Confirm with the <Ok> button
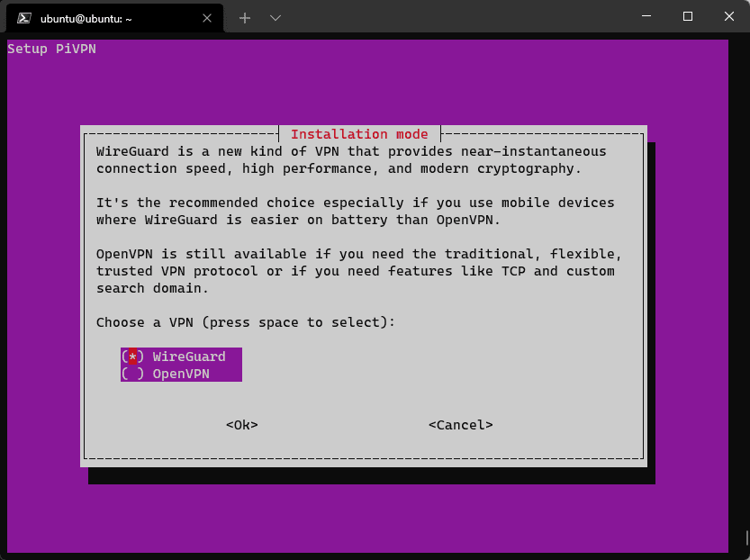Screen dimensions: 750x560 (x=242, y=425)
